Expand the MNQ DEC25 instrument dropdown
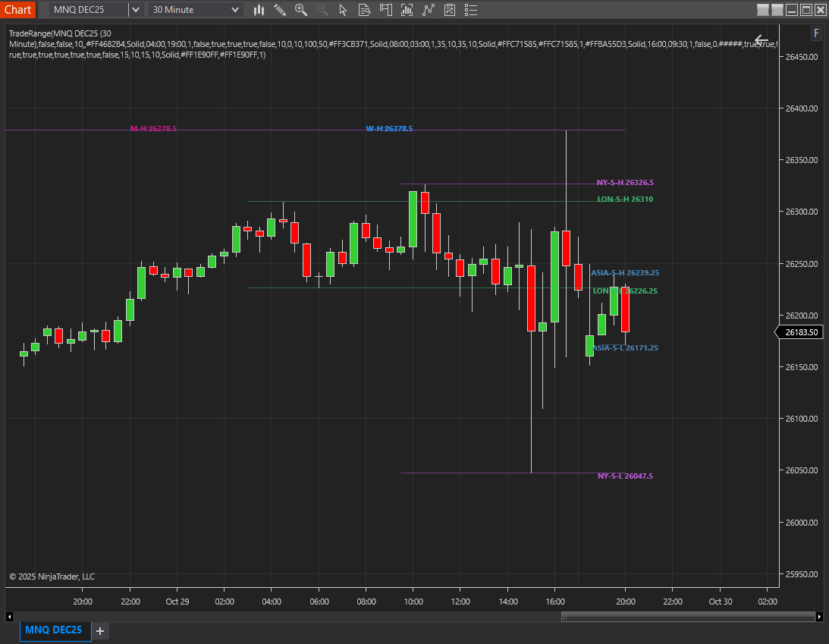The height and width of the screenshot is (644, 829). point(135,10)
